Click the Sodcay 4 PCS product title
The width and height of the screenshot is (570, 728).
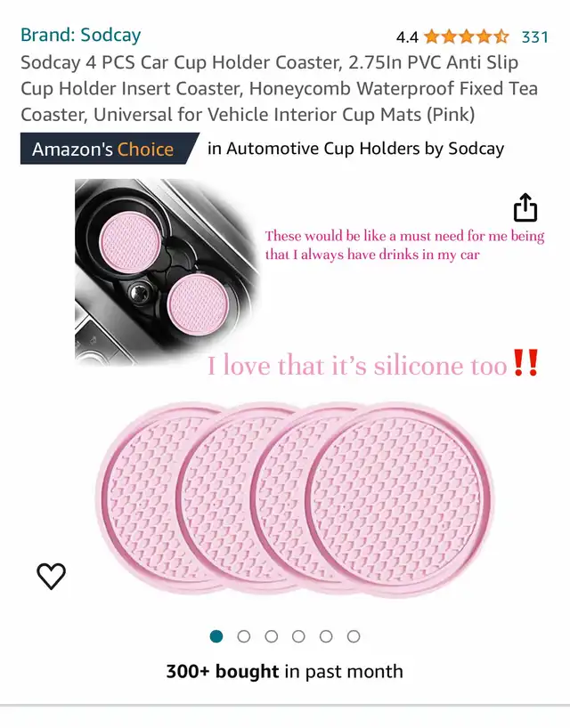click(279, 88)
